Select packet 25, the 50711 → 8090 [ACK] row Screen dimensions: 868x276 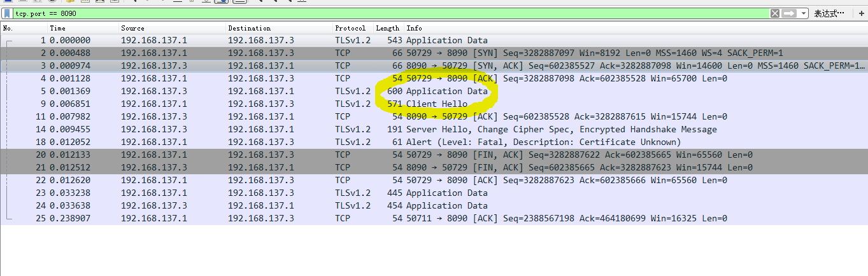click(434, 218)
